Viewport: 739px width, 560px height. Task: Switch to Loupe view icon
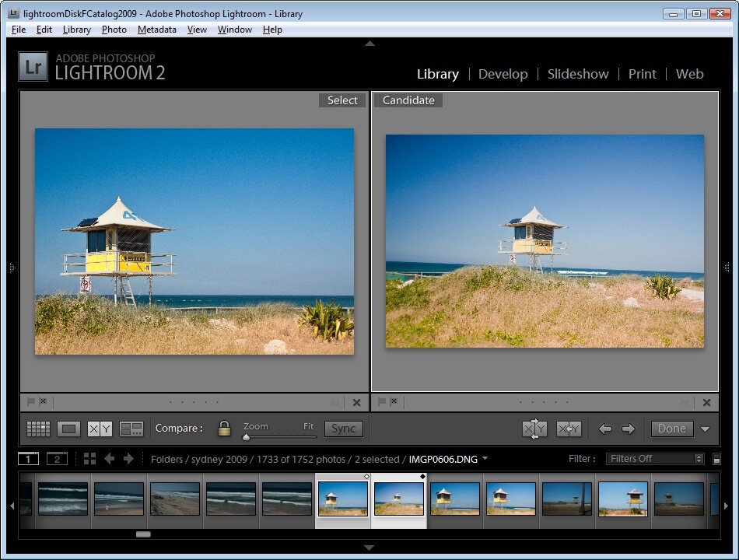click(69, 429)
